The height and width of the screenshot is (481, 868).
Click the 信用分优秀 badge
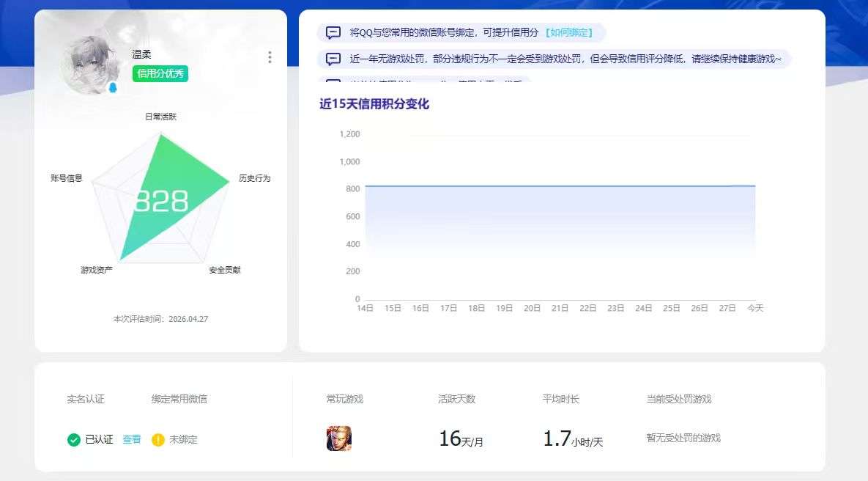click(x=160, y=73)
